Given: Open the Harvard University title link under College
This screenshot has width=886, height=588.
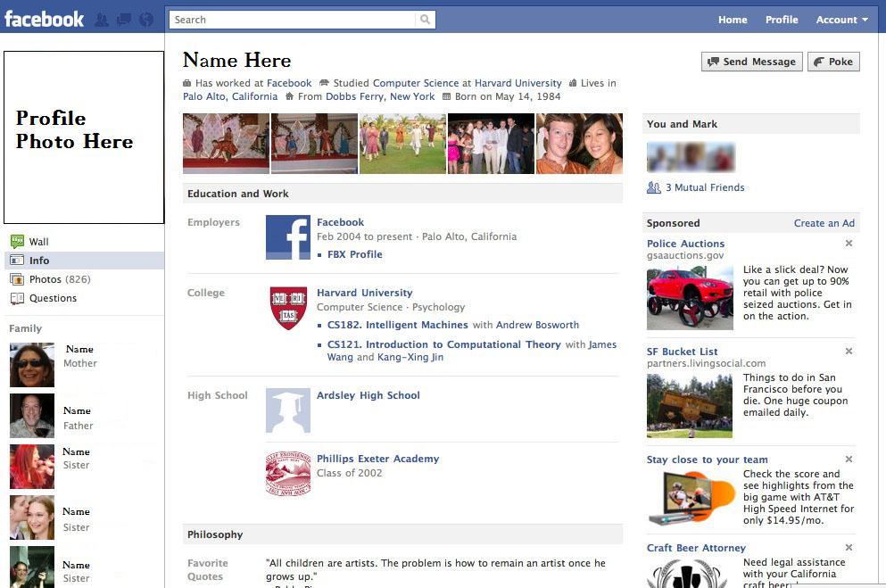Looking at the screenshot, I should (x=364, y=293).
